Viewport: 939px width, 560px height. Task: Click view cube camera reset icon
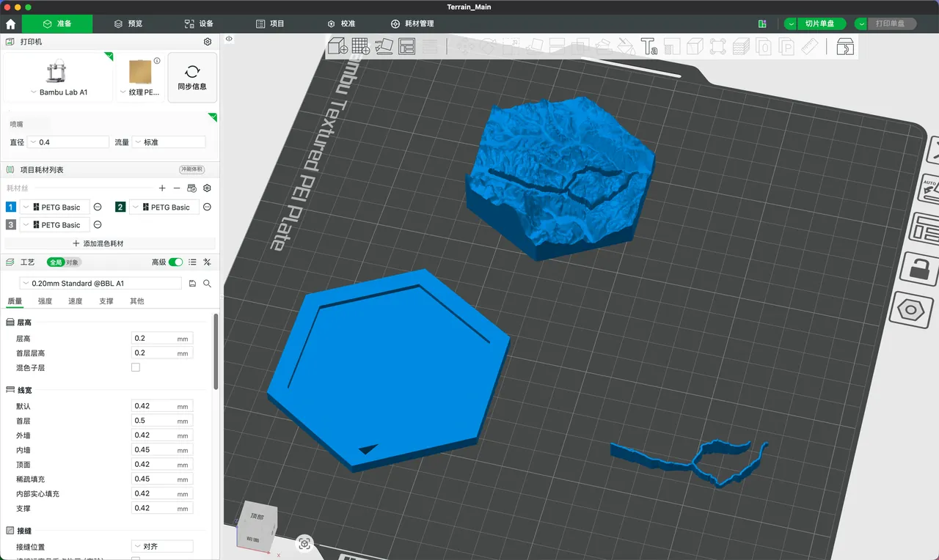pyautogui.click(x=305, y=543)
